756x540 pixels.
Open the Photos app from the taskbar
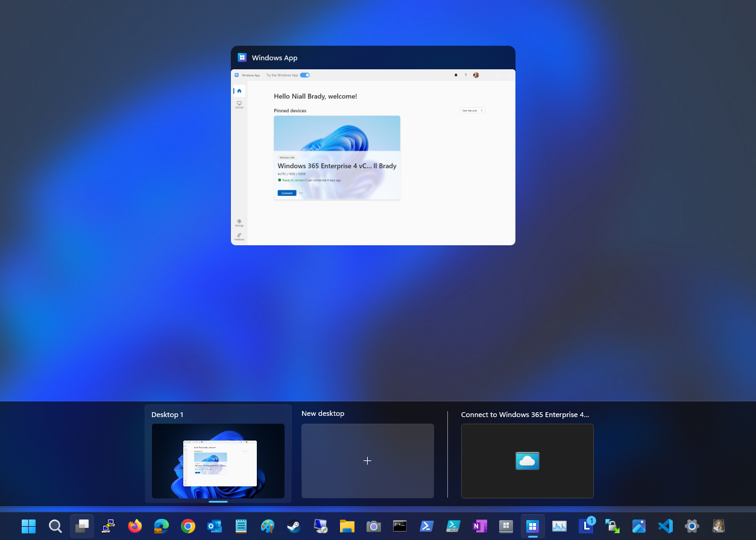639,526
